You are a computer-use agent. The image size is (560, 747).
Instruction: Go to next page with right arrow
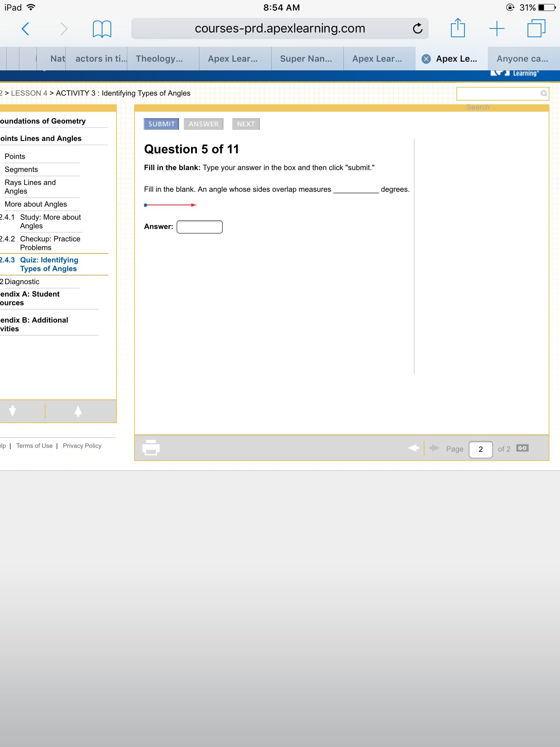pos(434,448)
